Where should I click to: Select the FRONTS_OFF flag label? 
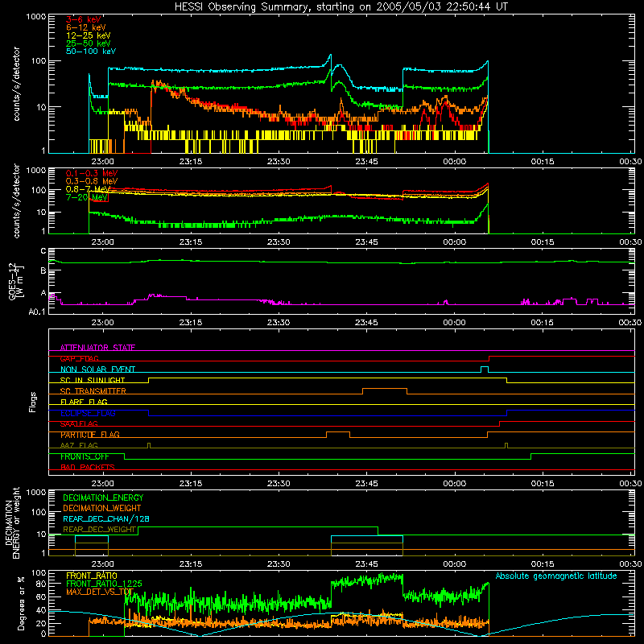click(85, 456)
